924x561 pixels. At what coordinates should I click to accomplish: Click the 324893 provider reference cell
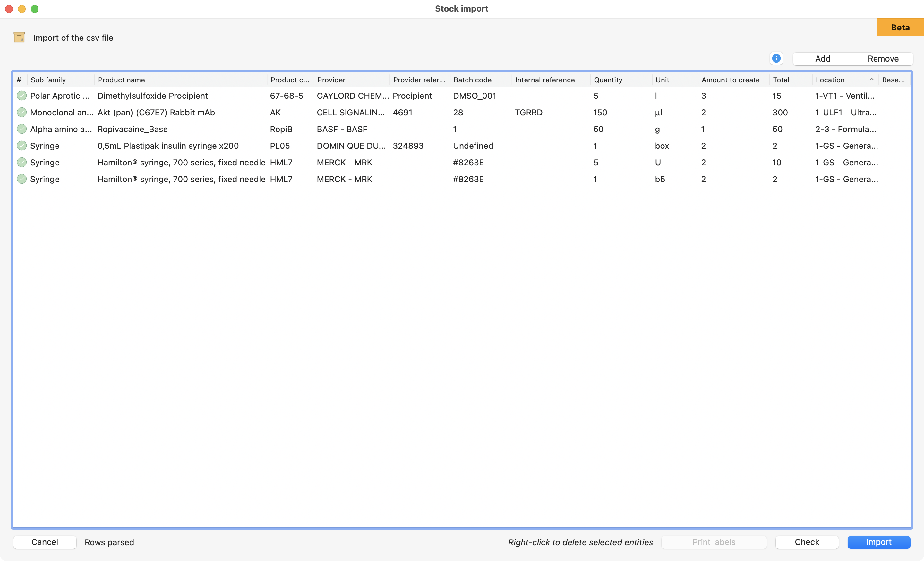point(408,146)
